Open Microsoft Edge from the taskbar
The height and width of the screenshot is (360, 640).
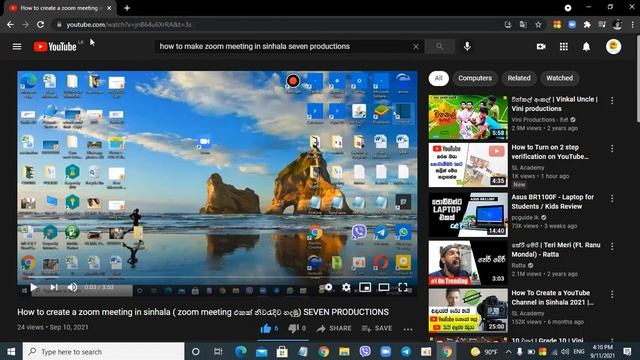[x=241, y=351]
